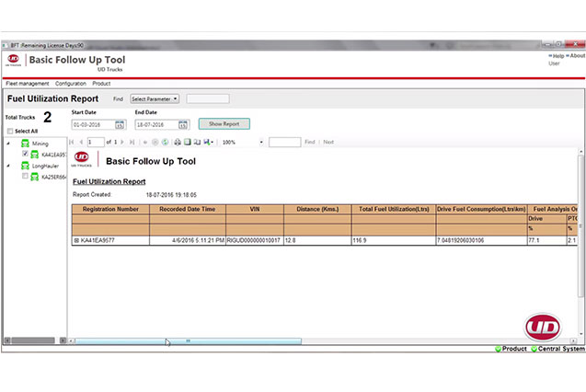Click Find in report toolbar
The image size is (586, 392).
(310, 142)
